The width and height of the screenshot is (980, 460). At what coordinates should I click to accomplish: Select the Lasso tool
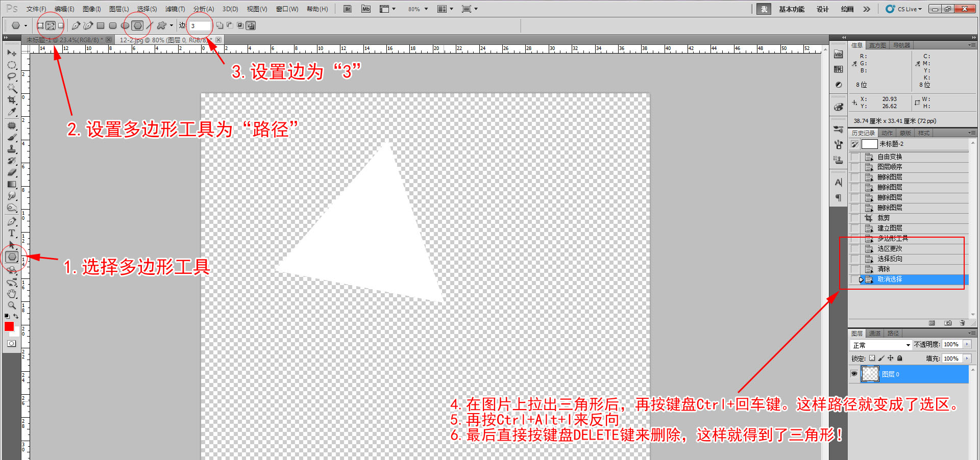click(12, 76)
